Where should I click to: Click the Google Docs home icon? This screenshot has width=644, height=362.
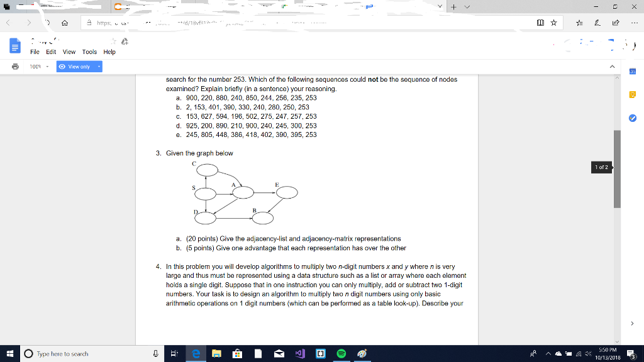(x=15, y=45)
